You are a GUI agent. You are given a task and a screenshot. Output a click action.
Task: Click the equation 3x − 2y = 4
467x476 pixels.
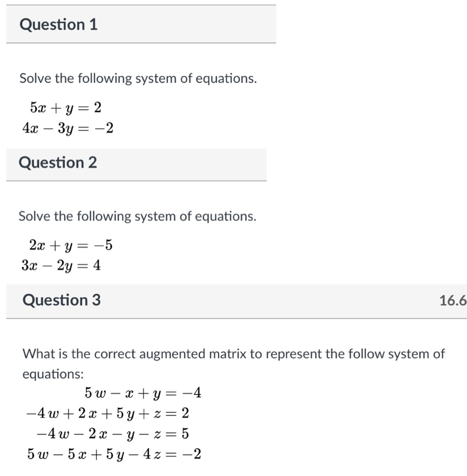pos(61,265)
